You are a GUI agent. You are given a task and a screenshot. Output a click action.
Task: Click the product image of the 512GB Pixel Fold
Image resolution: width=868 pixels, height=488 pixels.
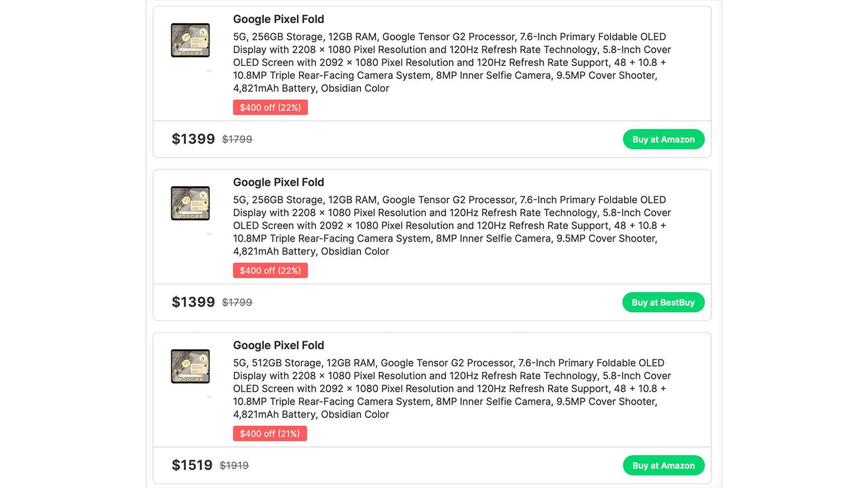click(x=190, y=366)
